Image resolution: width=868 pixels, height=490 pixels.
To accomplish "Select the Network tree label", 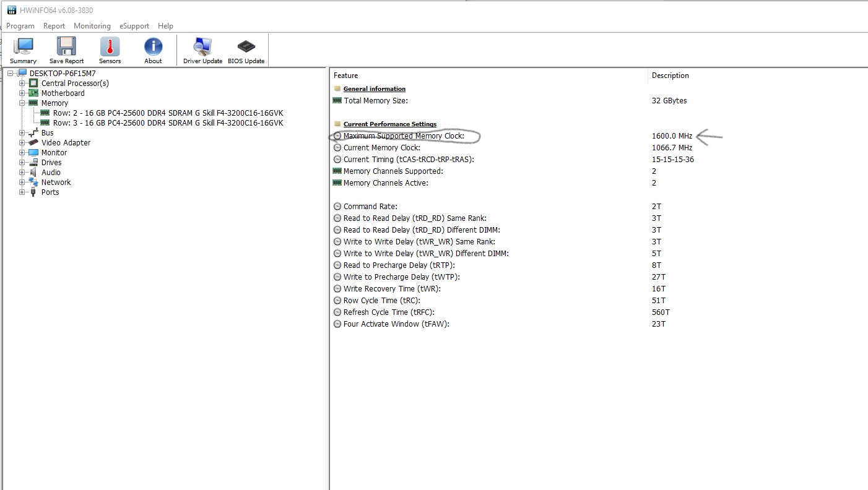I will (56, 182).
